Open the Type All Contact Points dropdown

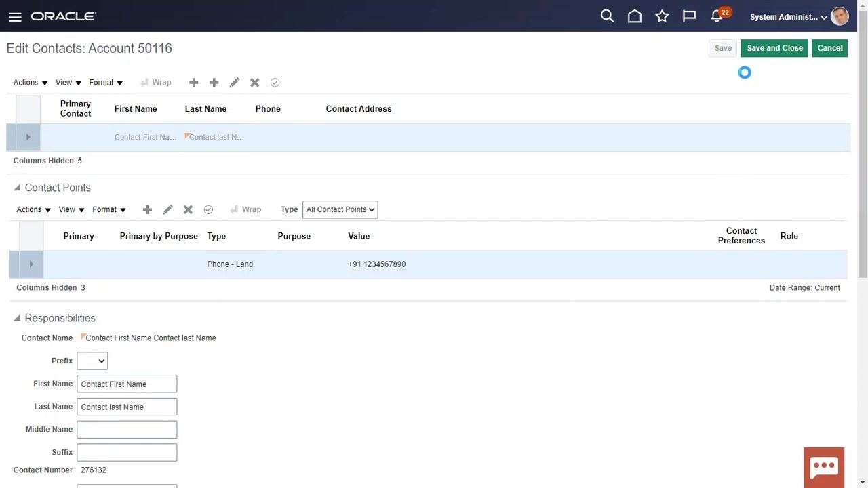[x=340, y=209]
